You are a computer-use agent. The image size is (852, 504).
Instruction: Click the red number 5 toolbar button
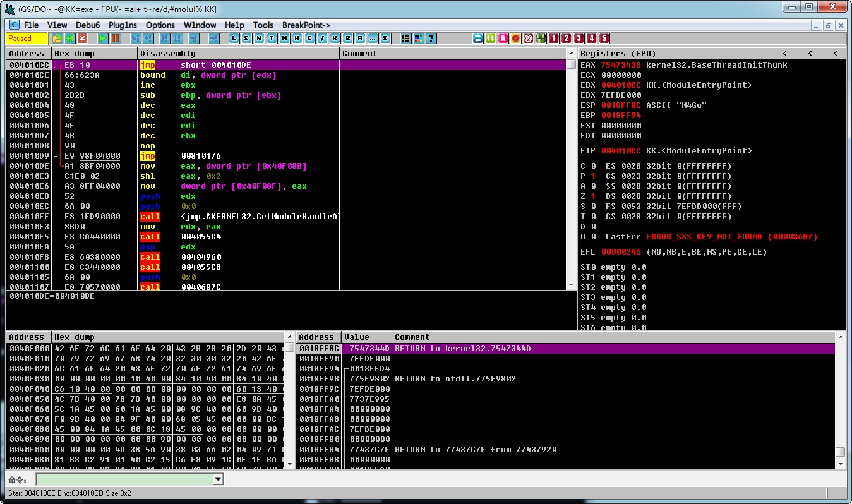click(604, 39)
